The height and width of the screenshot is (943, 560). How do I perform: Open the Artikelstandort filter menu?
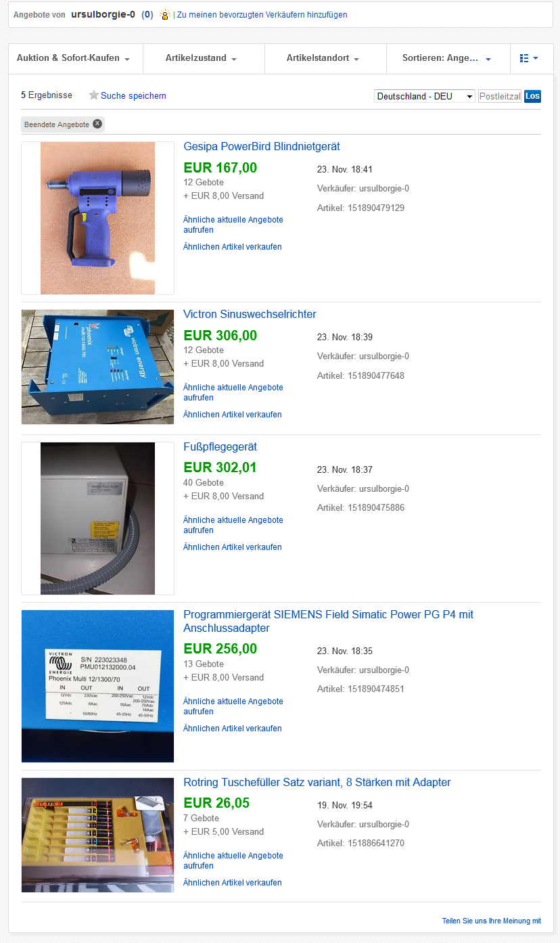pyautogui.click(x=323, y=58)
